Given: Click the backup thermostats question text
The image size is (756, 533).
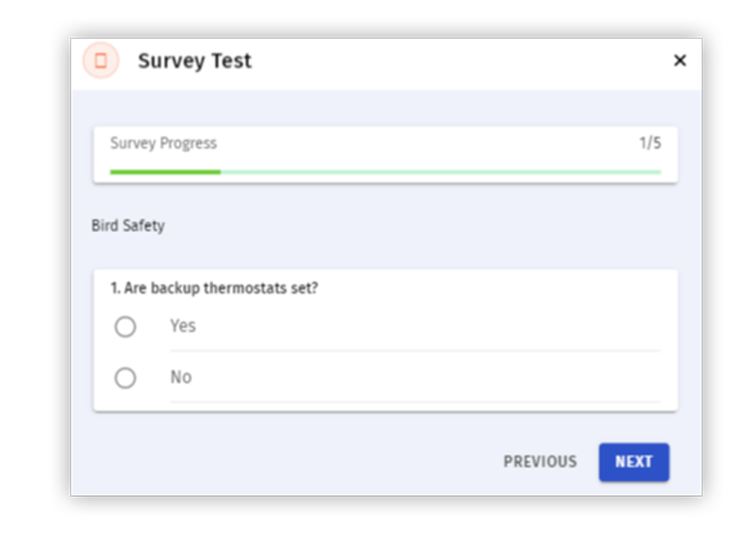Looking at the screenshot, I should 214,288.
